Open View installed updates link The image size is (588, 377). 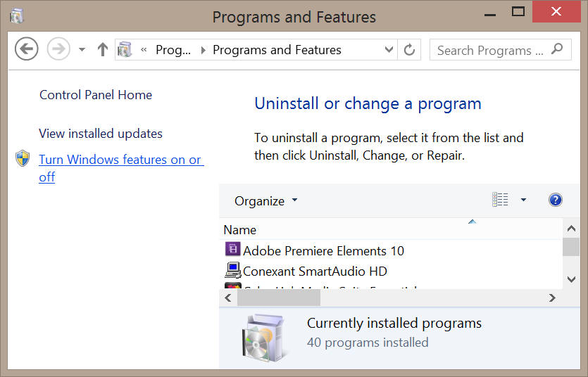coord(101,134)
